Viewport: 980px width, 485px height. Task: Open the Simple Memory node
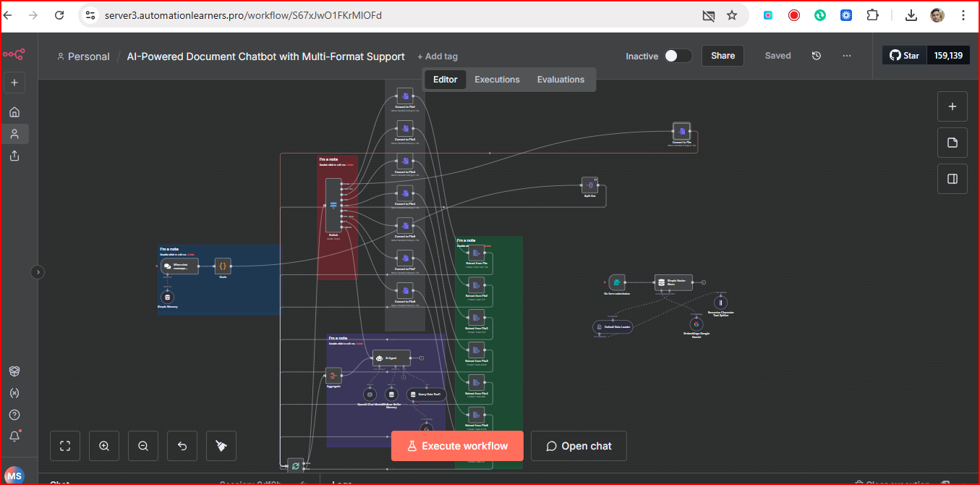coord(168,297)
